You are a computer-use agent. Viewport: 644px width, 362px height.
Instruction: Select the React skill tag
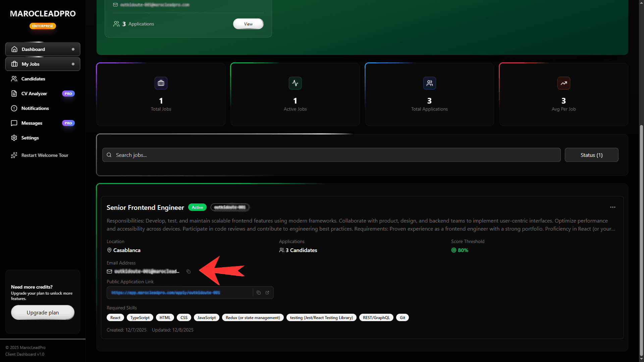click(115, 317)
